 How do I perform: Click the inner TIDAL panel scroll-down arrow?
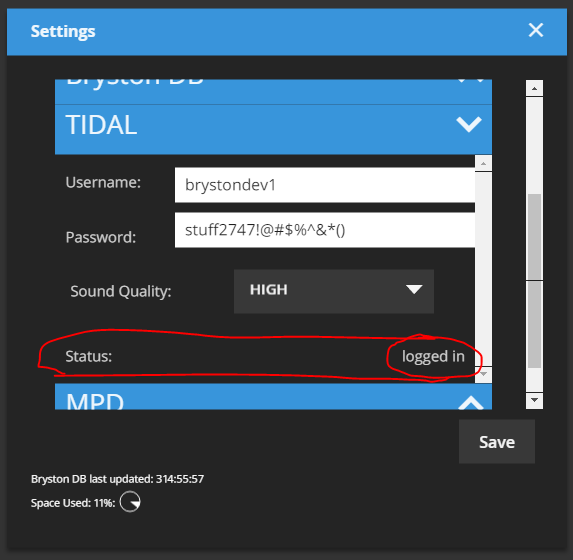pos(483,374)
